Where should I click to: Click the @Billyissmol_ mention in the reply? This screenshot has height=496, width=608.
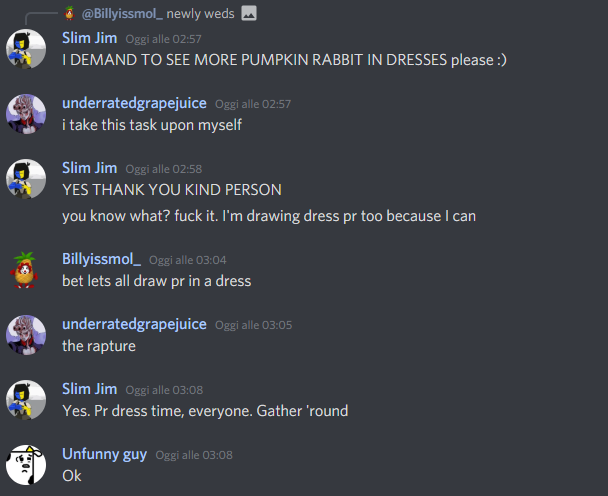122,14
